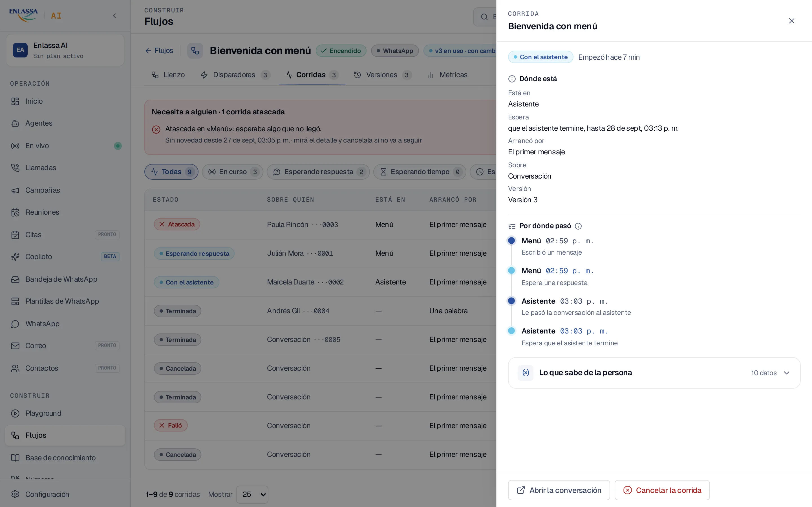Switch to the Disparadores tab
The height and width of the screenshot is (507, 812).
click(x=235, y=75)
